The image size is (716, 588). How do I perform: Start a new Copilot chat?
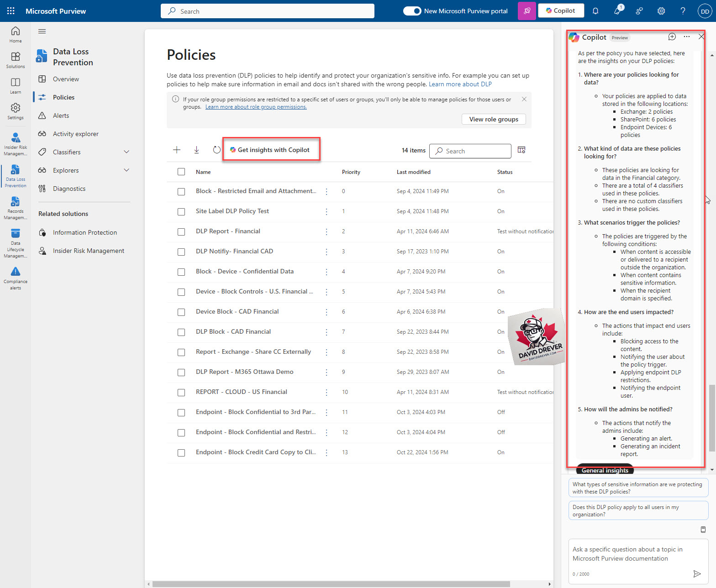[x=672, y=37]
